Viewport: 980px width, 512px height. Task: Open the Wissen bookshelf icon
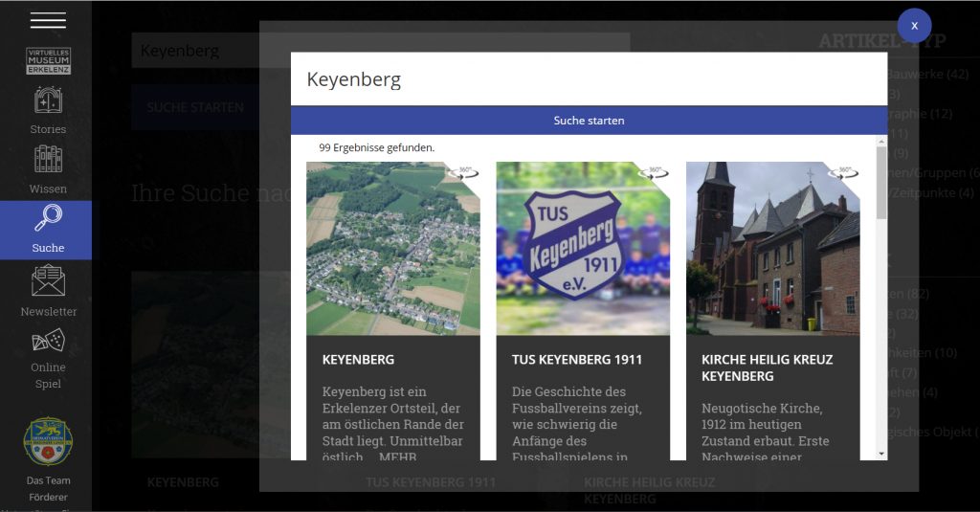coord(48,159)
